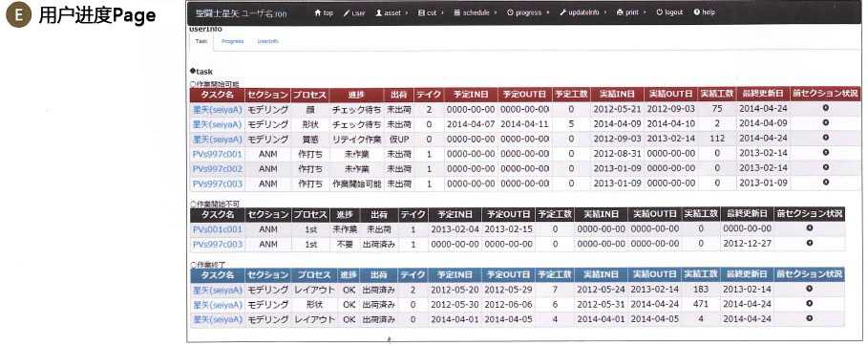Click the 実績工数 value 75
Screen dimensions: 868x346
click(x=716, y=109)
